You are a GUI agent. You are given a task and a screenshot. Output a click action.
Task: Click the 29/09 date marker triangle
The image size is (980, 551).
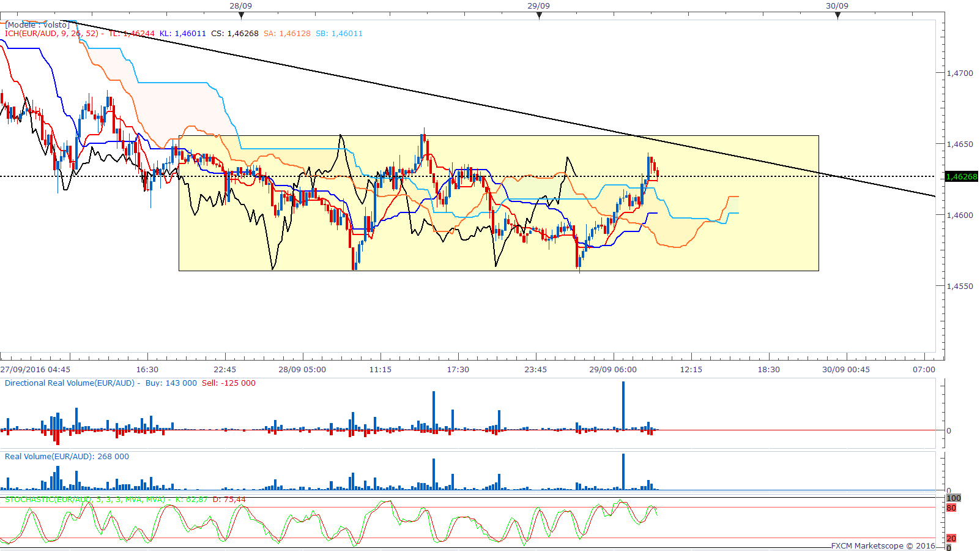tap(539, 15)
